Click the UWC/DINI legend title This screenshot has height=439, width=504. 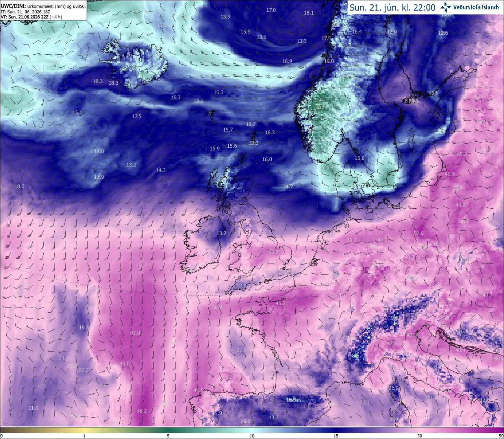point(13,6)
